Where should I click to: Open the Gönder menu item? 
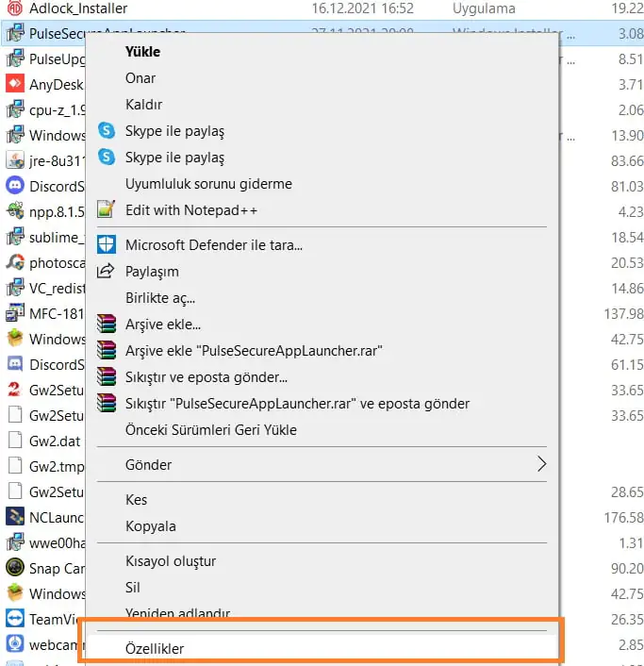[322, 465]
